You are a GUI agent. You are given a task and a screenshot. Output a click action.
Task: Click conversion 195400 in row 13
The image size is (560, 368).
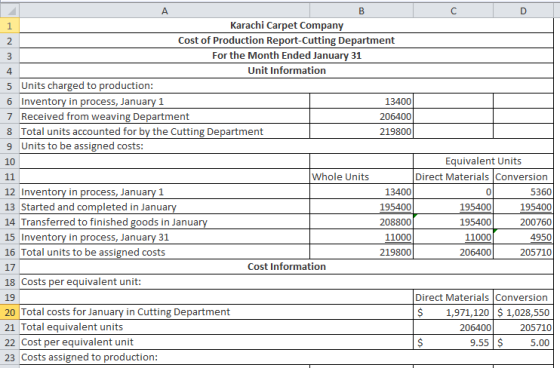tap(523, 207)
